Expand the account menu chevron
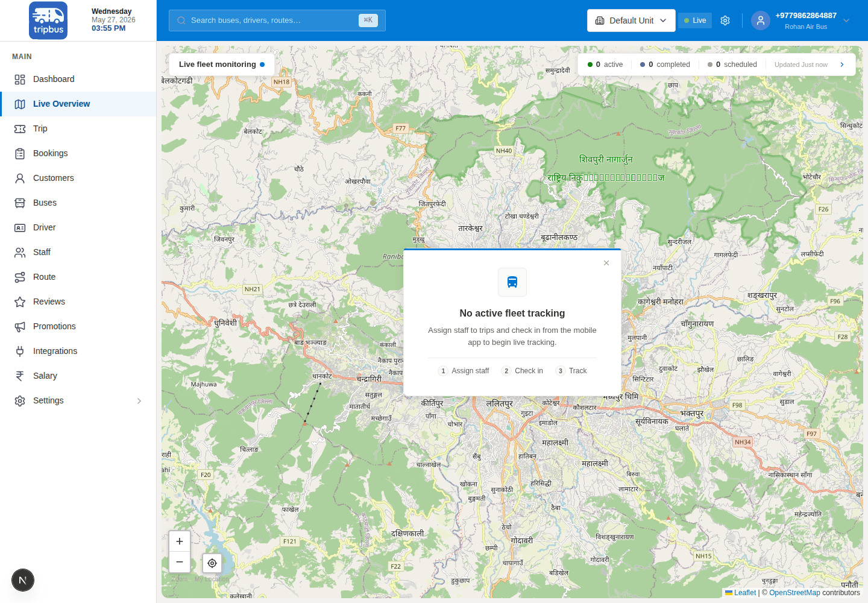 (x=846, y=21)
